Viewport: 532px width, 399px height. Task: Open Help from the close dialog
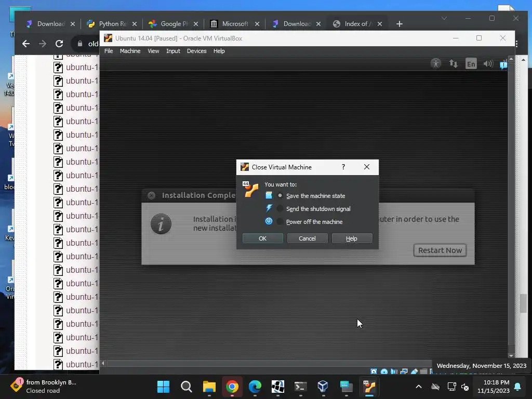click(x=352, y=238)
